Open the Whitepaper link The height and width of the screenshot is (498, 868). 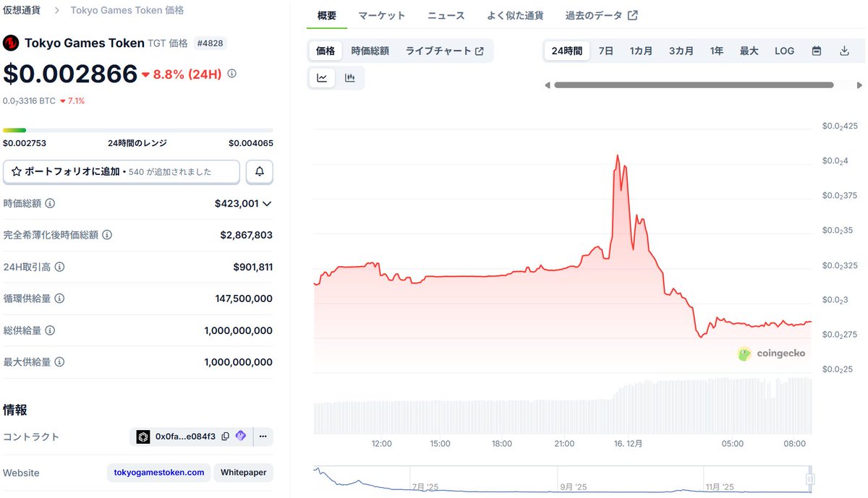243,472
